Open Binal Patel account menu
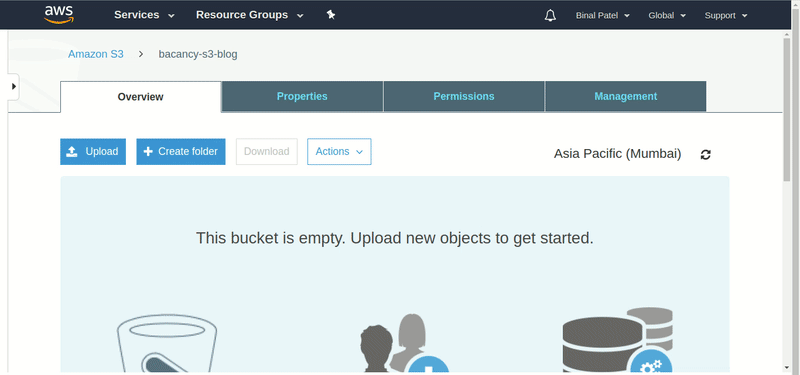 pyautogui.click(x=603, y=15)
